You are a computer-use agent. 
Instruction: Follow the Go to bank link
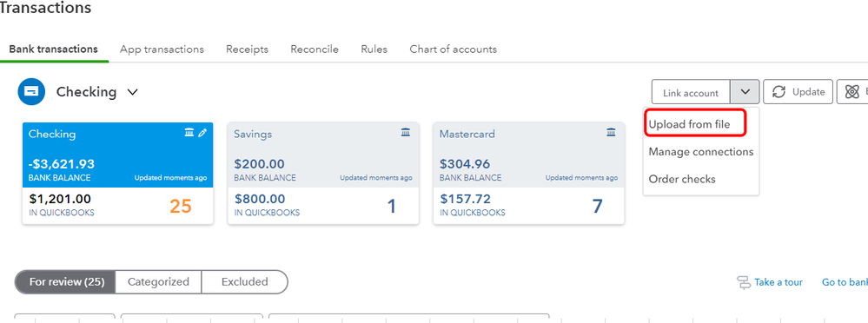coord(845,283)
